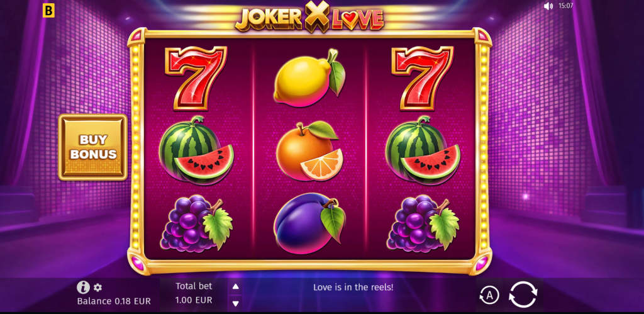
Task: Select the lemon symbol on middle reel
Action: coord(309,78)
